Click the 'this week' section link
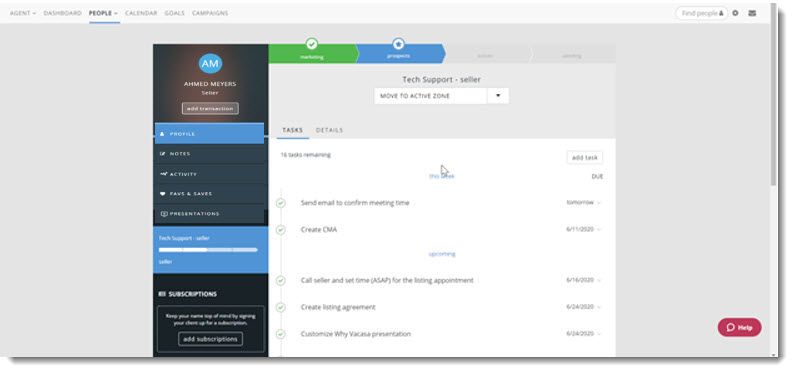This screenshot has width=793, height=372. click(442, 176)
